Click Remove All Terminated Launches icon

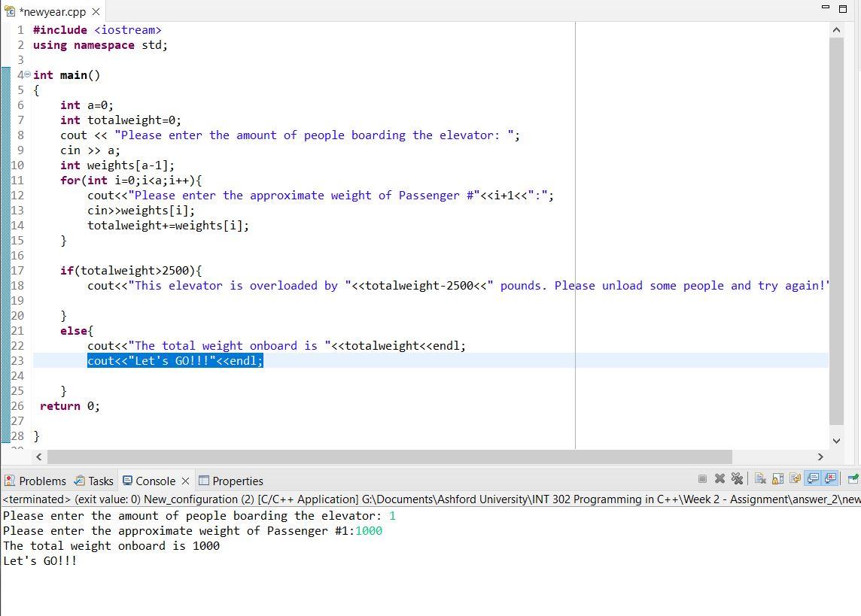737,479
